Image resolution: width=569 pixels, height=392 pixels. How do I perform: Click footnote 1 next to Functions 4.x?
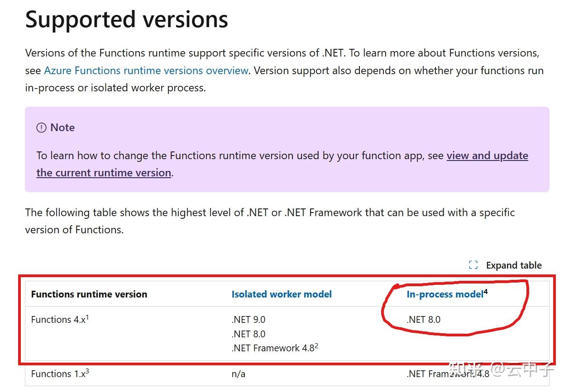coord(86,316)
